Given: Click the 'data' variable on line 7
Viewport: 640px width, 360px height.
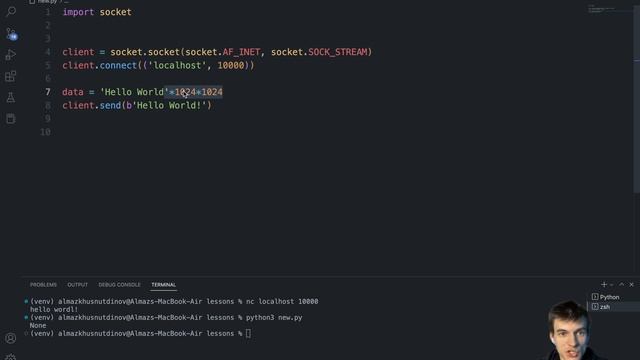Looking at the screenshot, I should 73,92.
